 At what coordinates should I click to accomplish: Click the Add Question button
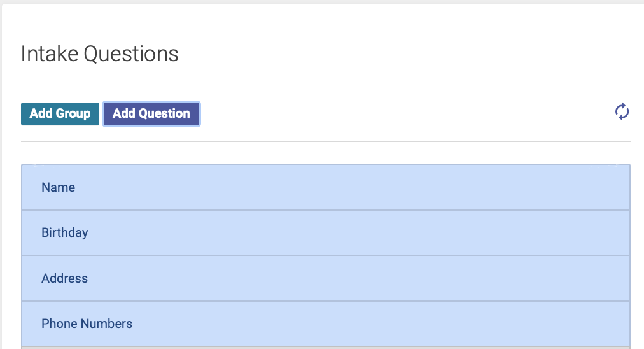[151, 114]
